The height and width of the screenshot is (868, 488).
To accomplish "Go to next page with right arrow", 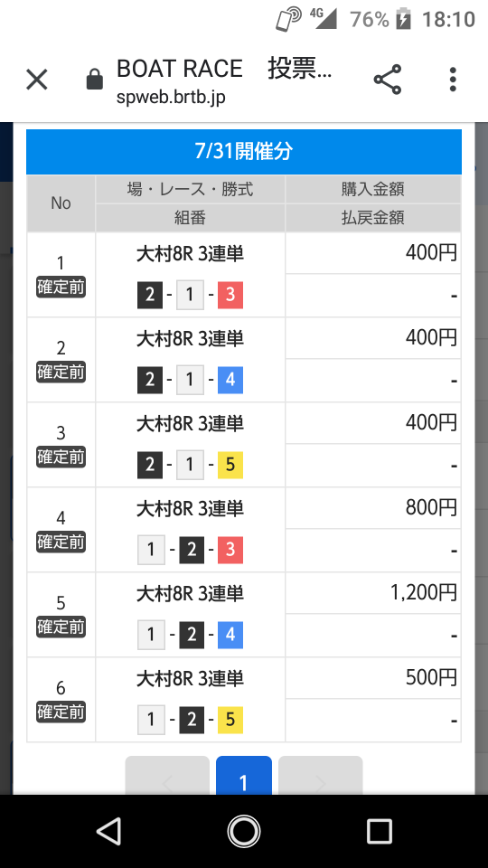I will tap(320, 776).
